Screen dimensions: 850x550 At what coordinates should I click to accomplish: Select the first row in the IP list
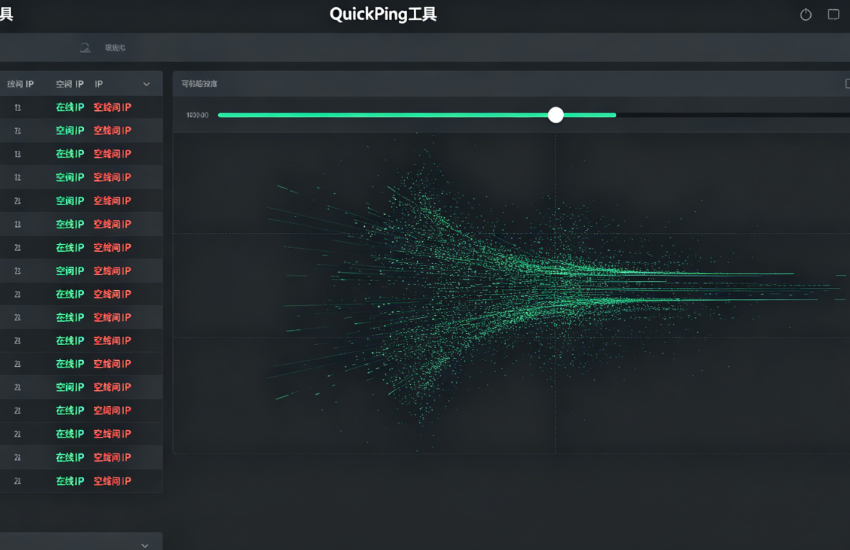coord(80,107)
